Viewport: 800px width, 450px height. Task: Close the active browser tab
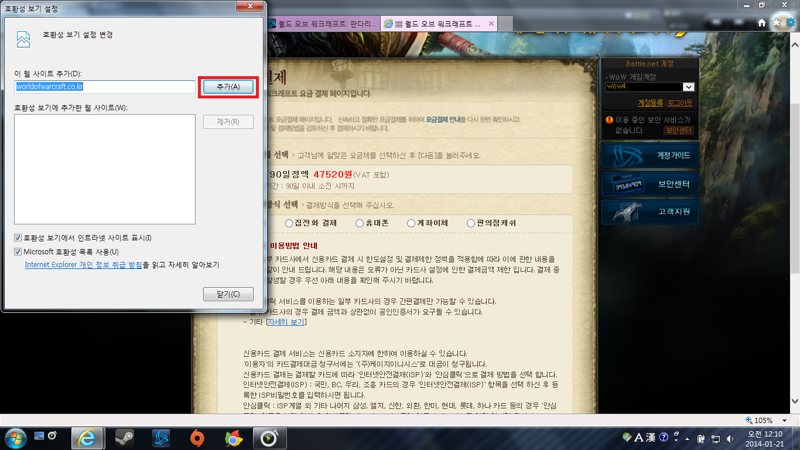click(x=491, y=23)
